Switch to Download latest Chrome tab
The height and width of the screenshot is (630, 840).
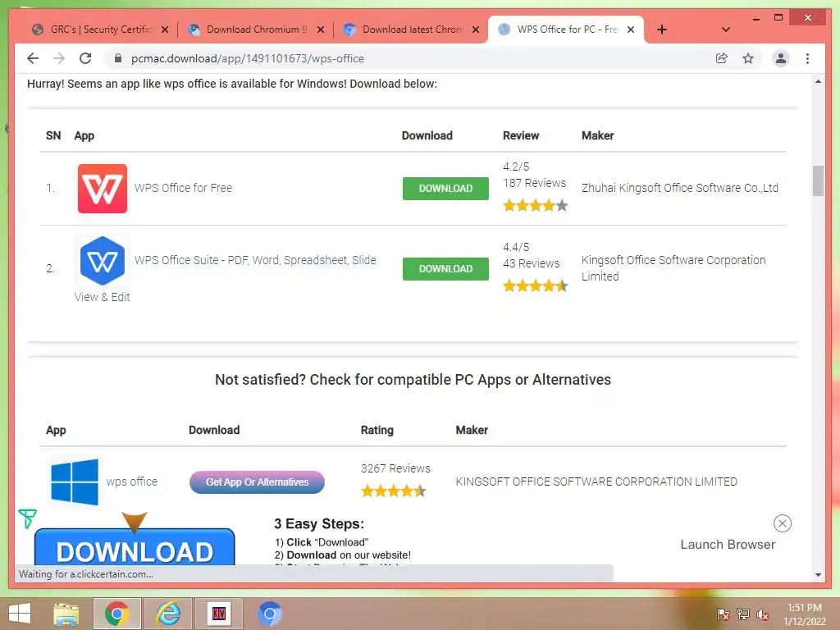[411, 30]
